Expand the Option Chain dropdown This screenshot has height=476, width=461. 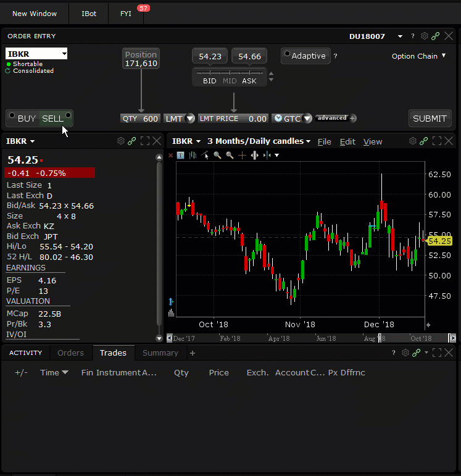click(x=418, y=56)
